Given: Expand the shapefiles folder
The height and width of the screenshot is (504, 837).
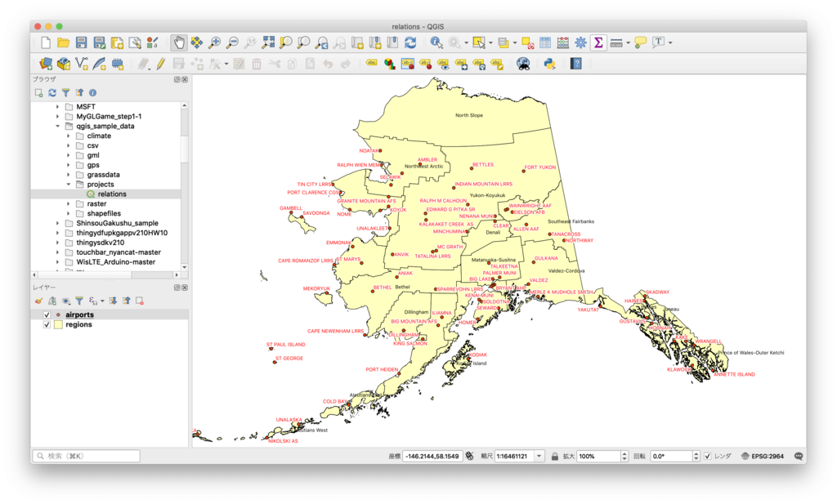Looking at the screenshot, I should coord(69,213).
